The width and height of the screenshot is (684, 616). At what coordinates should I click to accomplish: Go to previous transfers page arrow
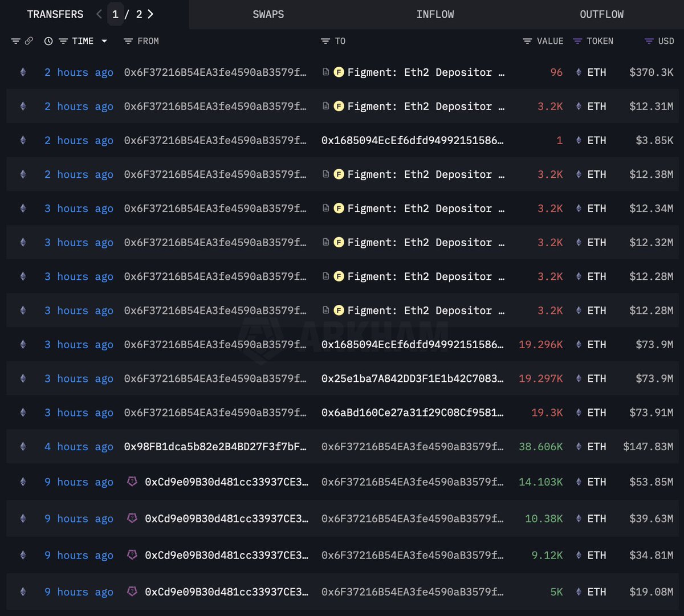[x=99, y=14]
